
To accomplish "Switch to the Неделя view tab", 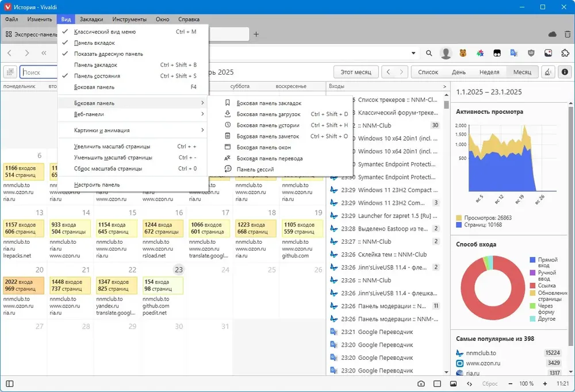I will [x=489, y=72].
